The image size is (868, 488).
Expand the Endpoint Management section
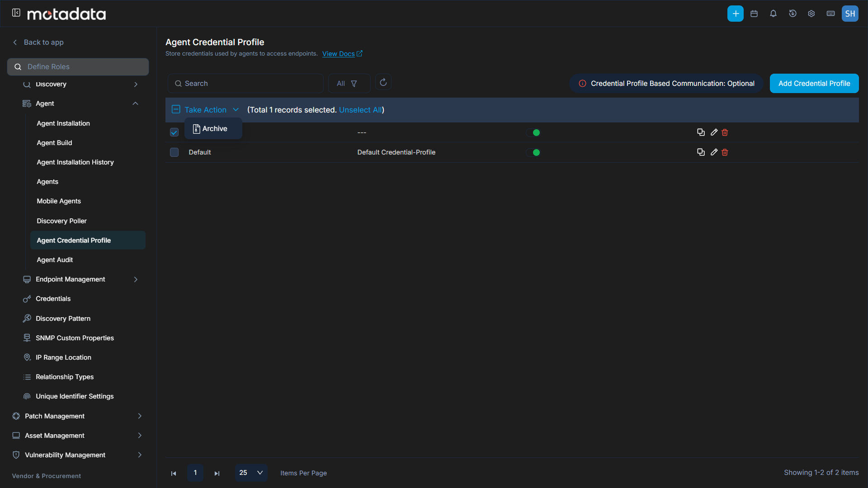[x=136, y=279]
